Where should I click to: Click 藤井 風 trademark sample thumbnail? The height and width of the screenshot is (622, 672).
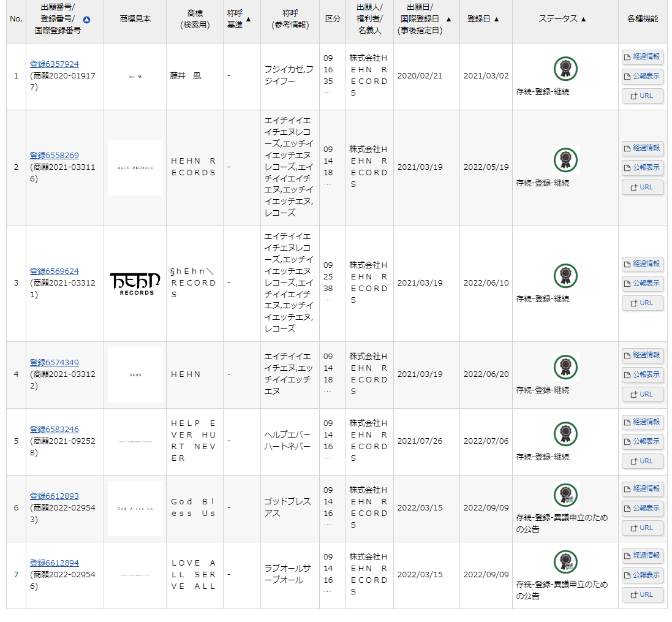pyautogui.click(x=135, y=77)
